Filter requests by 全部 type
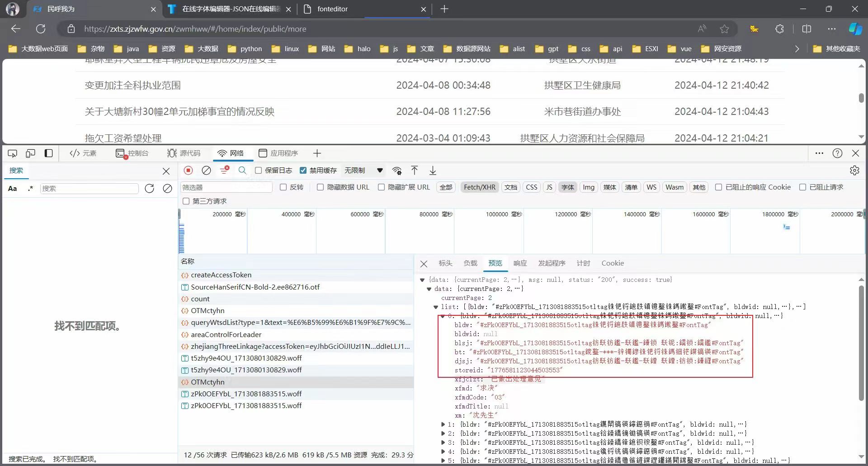This screenshot has height=466, width=868. [x=446, y=187]
